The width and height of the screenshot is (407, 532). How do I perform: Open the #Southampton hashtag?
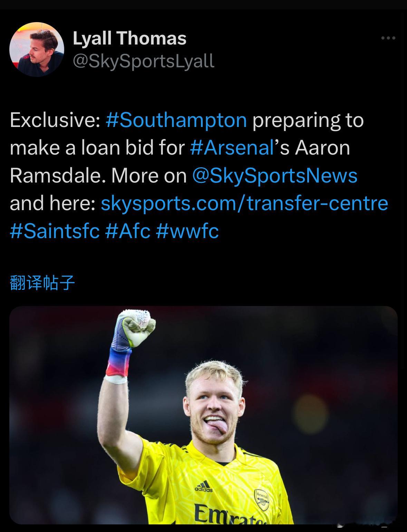tap(176, 120)
